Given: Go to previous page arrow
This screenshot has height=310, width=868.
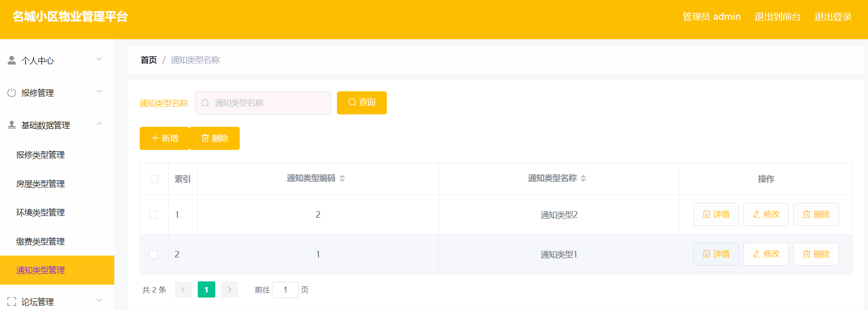Looking at the screenshot, I should point(183,290).
